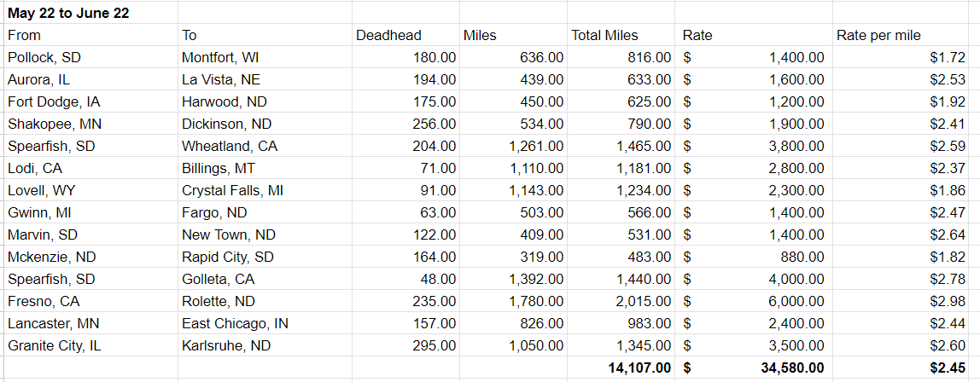
Task: Select the 'Dickinson, ND' destination cell
Action: (226, 124)
